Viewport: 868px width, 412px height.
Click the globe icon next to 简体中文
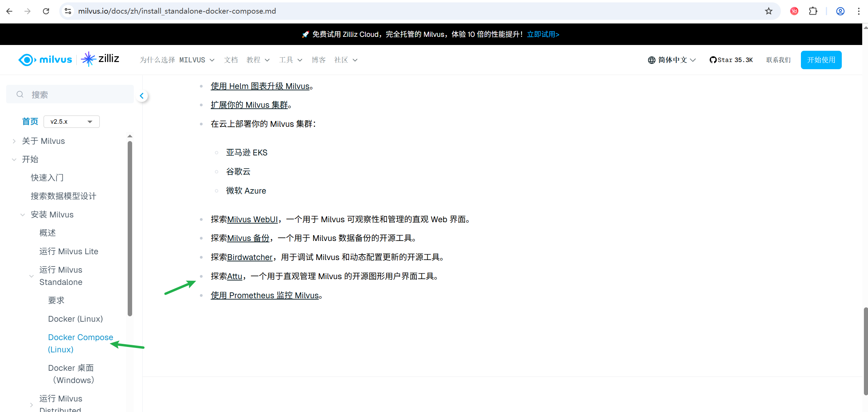pyautogui.click(x=651, y=60)
